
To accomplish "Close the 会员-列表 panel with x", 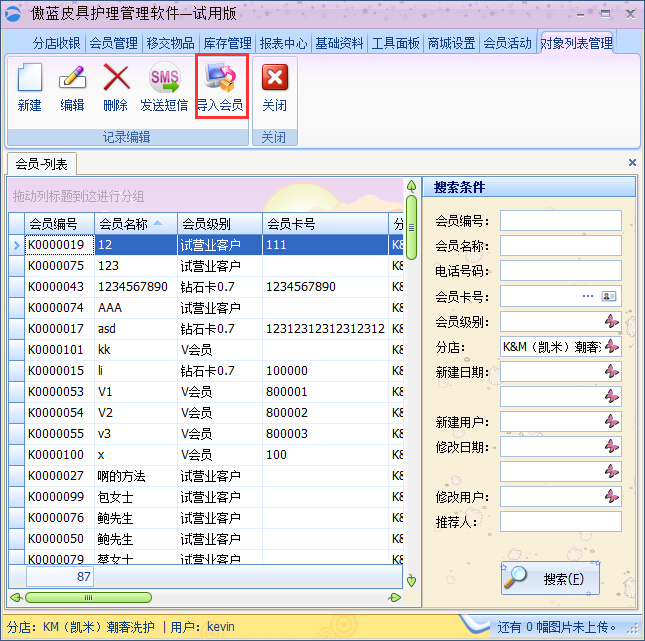I will point(631,162).
